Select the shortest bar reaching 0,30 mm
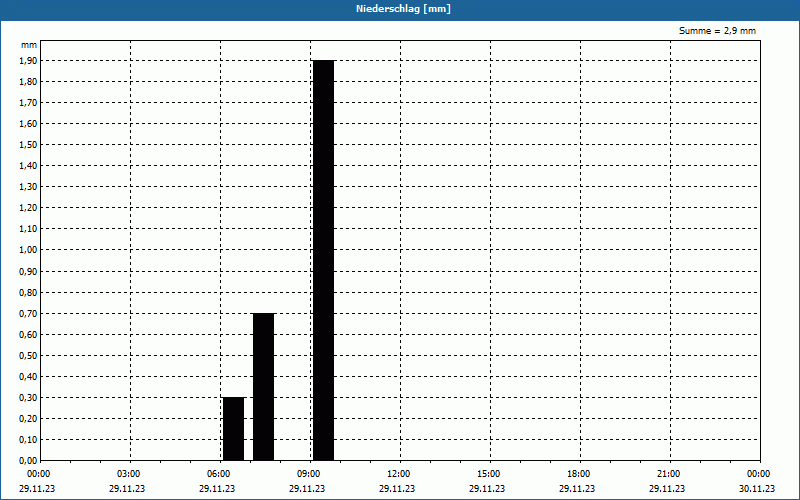 pos(233,429)
